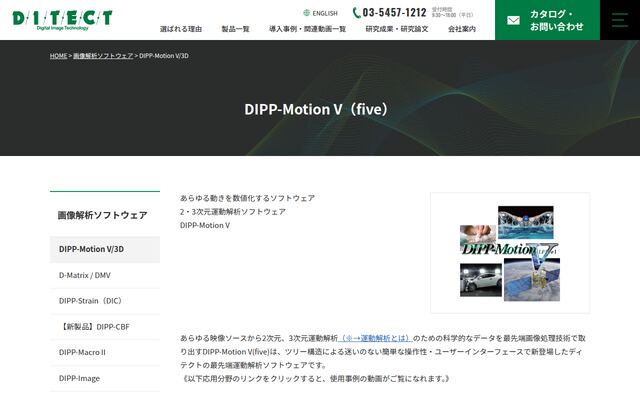This screenshot has width=640, height=400.
Task: Click text 2・3次元運動解析ソフトウェア
Action: point(233,212)
